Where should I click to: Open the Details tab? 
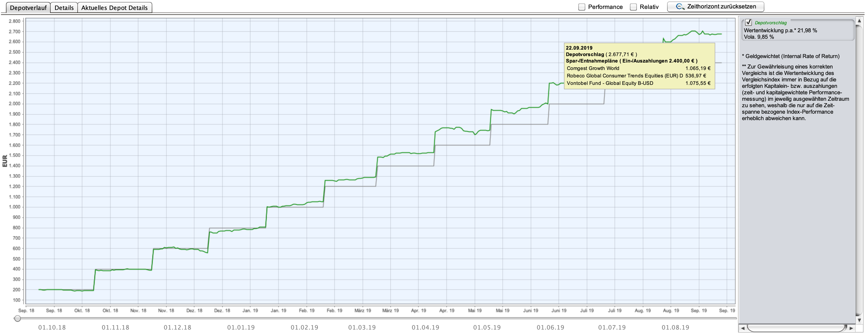64,7
